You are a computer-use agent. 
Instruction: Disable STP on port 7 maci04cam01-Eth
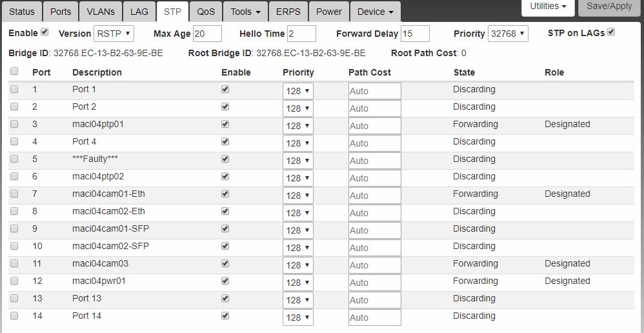[225, 194]
